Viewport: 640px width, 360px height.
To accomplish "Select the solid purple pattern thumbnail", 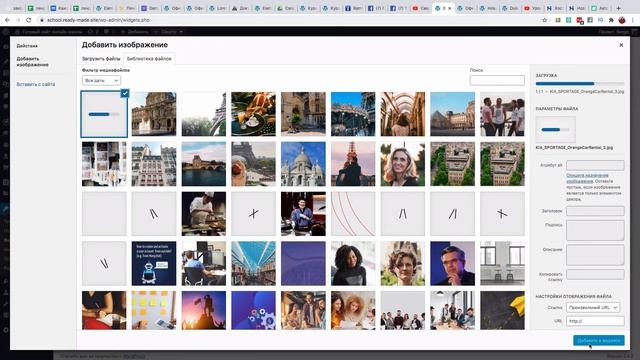I will pyautogui.click(x=303, y=263).
